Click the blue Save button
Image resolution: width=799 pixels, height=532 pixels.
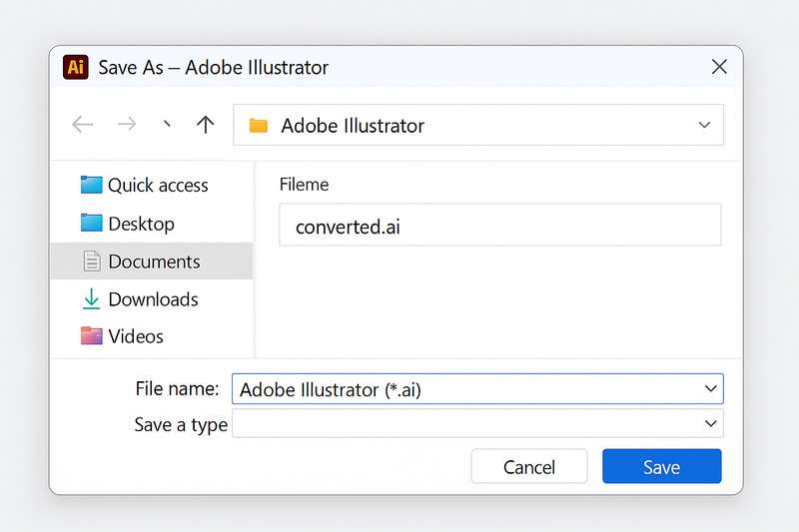pyautogui.click(x=661, y=466)
